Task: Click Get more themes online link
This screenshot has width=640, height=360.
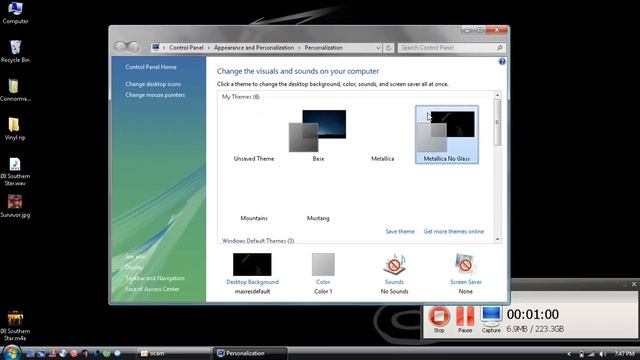Action: pos(454,231)
